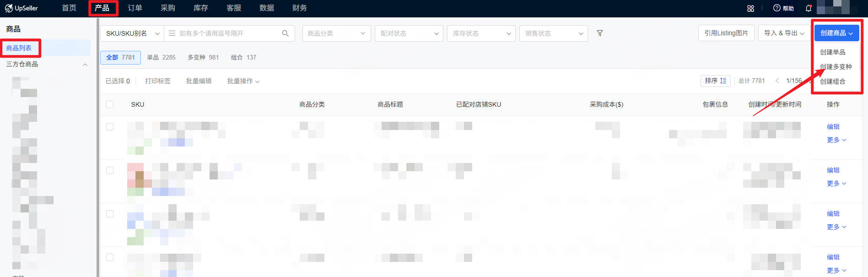Open the 排序 sort control

tap(716, 81)
